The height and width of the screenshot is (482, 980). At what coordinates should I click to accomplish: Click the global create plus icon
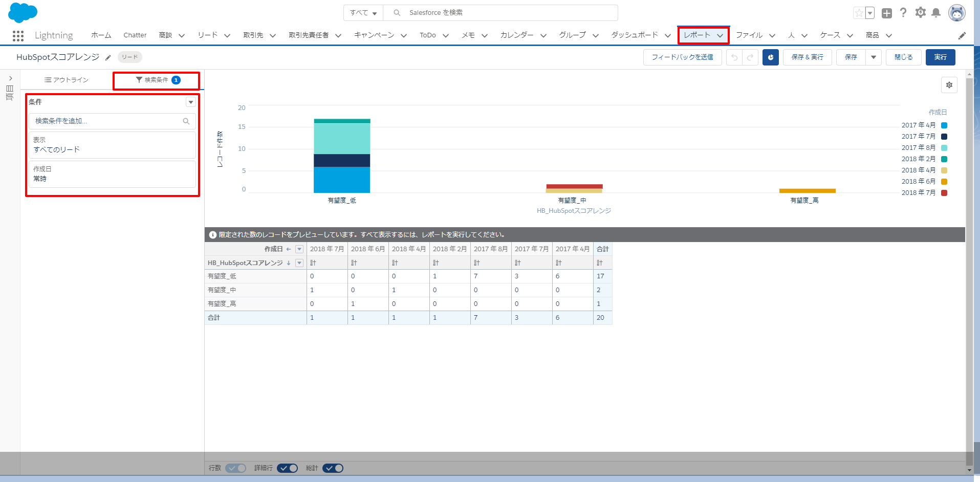click(x=887, y=13)
